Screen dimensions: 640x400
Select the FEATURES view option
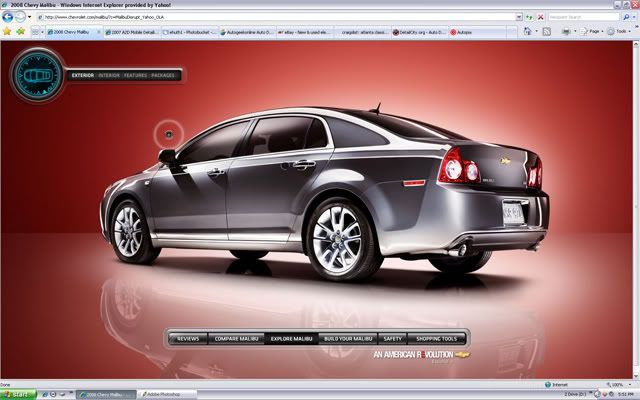pyautogui.click(x=136, y=76)
